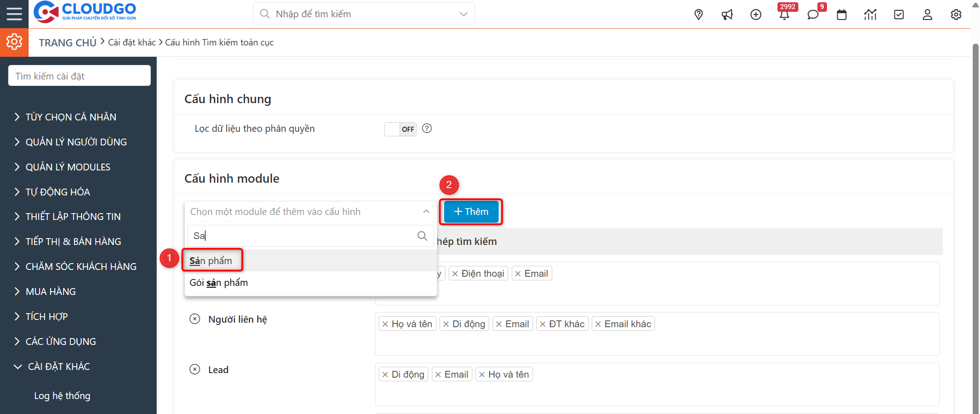Select Sản phẩm from the dropdown list
Image resolution: width=980 pixels, height=414 pixels.
[x=211, y=261]
